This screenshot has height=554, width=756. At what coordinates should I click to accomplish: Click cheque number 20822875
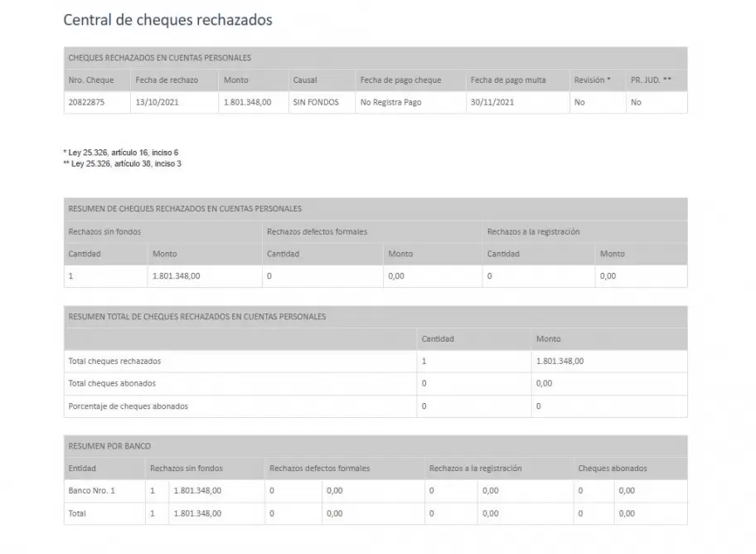point(87,103)
